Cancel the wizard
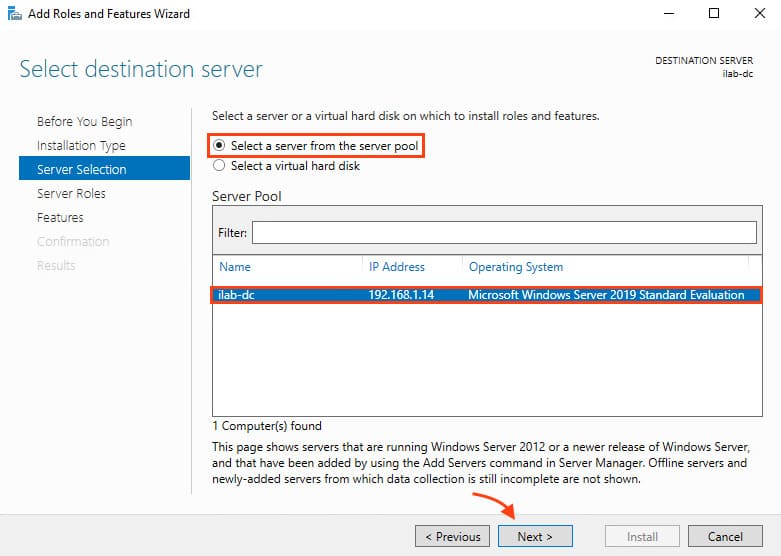Screen dimensions: 781x556 point(725,536)
